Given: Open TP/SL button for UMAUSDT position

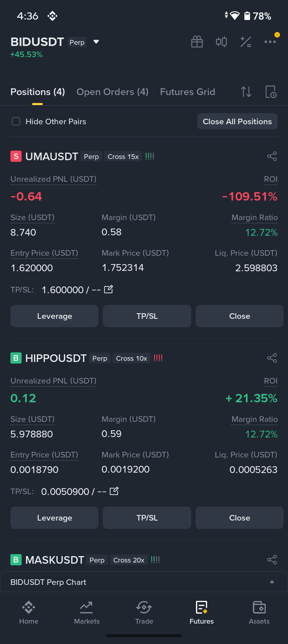Looking at the screenshot, I should tap(147, 316).
